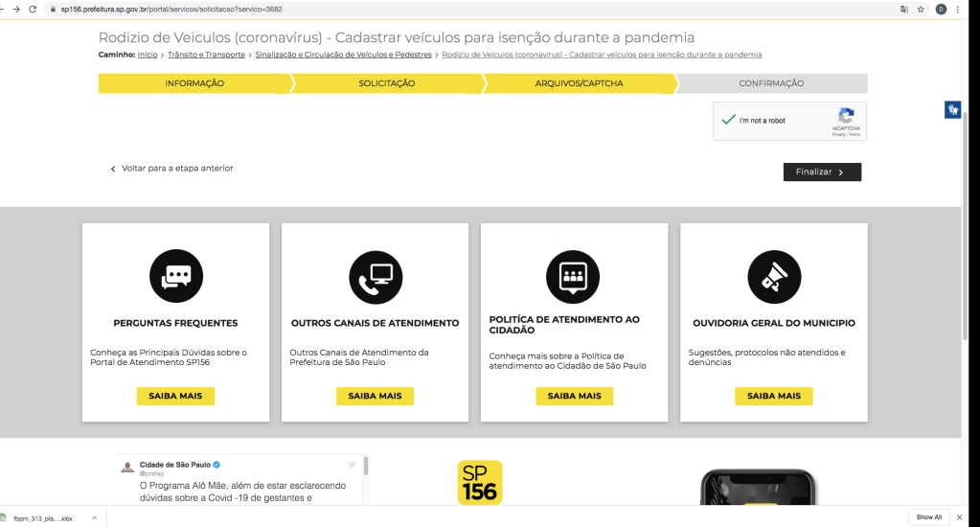The height and width of the screenshot is (527, 980).
Task: Click the Política de Atendimento people icon
Action: point(573,277)
